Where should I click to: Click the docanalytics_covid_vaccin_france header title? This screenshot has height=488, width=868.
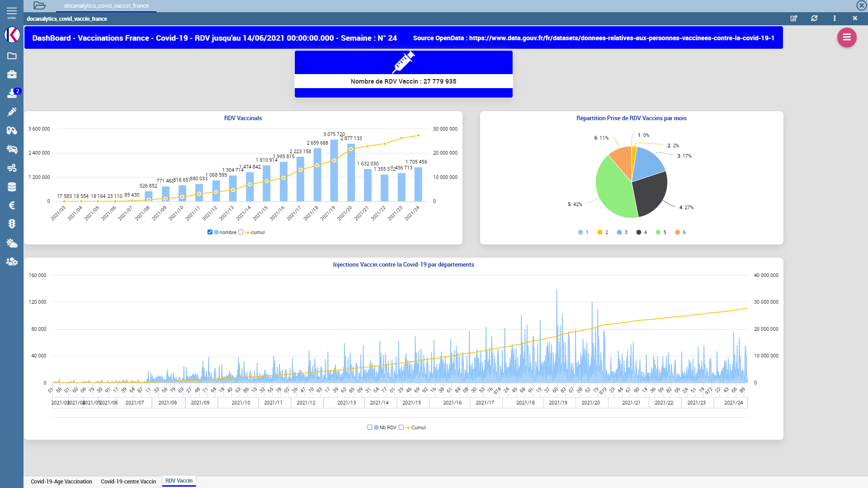pos(67,19)
